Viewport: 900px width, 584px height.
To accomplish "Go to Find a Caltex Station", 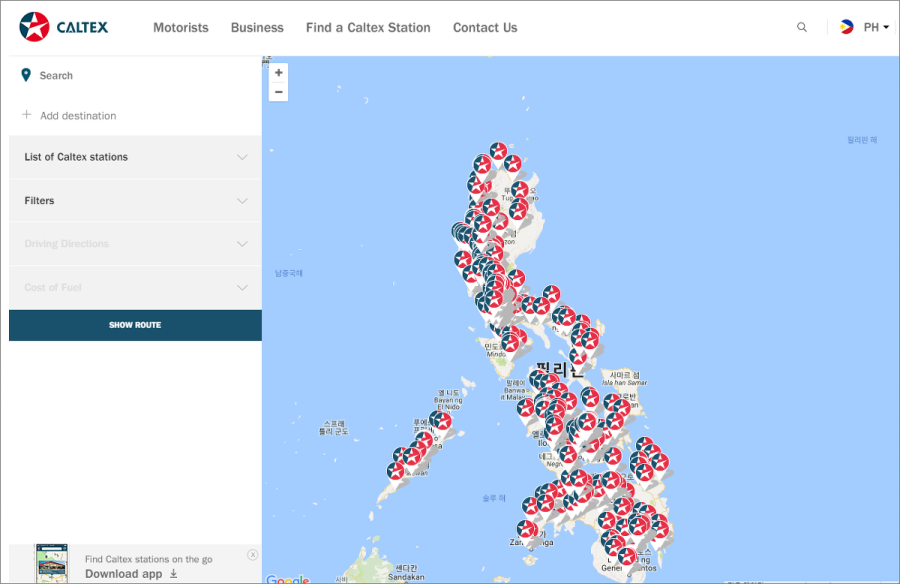I will click(x=368, y=28).
